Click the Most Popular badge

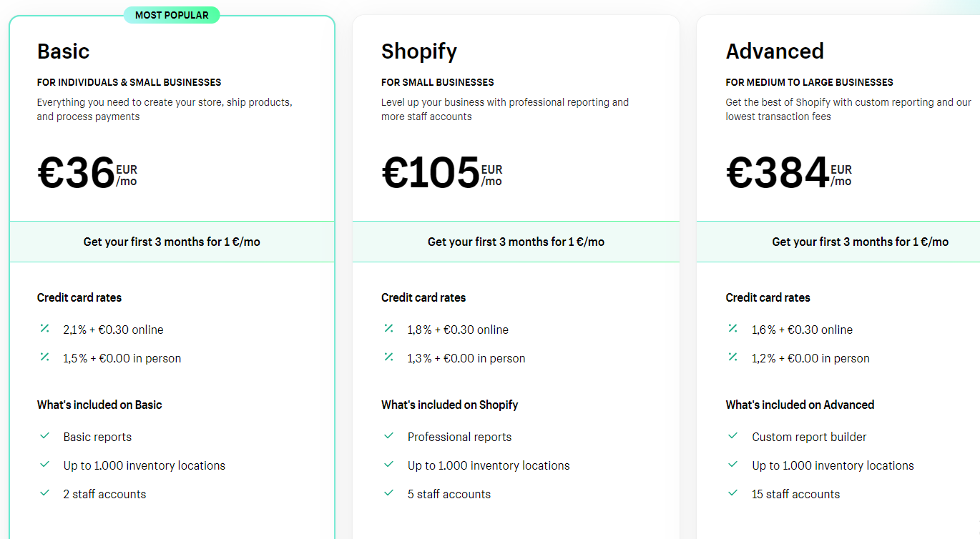[172, 15]
